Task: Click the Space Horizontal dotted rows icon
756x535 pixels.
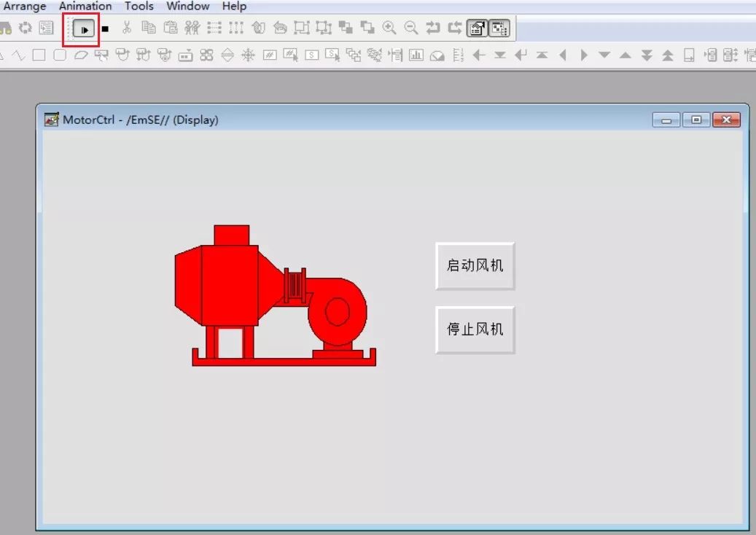Action: pos(214,28)
